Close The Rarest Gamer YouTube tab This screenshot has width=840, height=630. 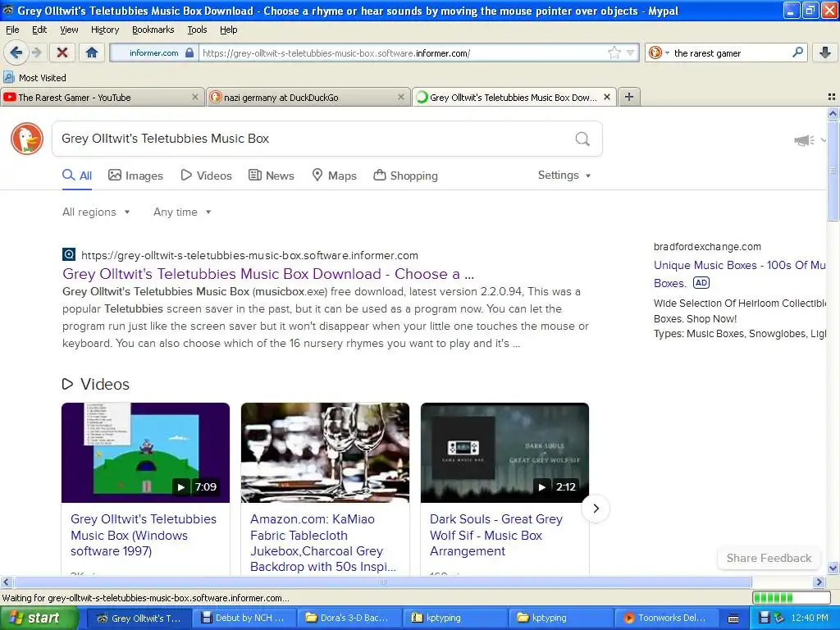(x=195, y=97)
